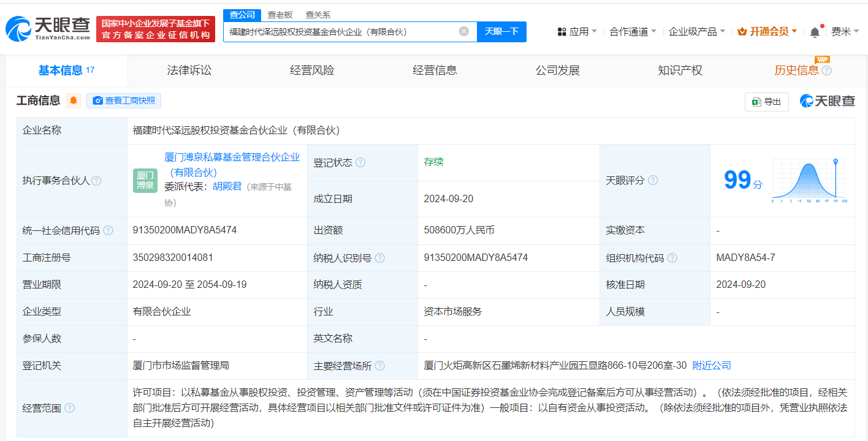
Task: 点击天眼评分旁的问号图标
Action: tap(653, 180)
